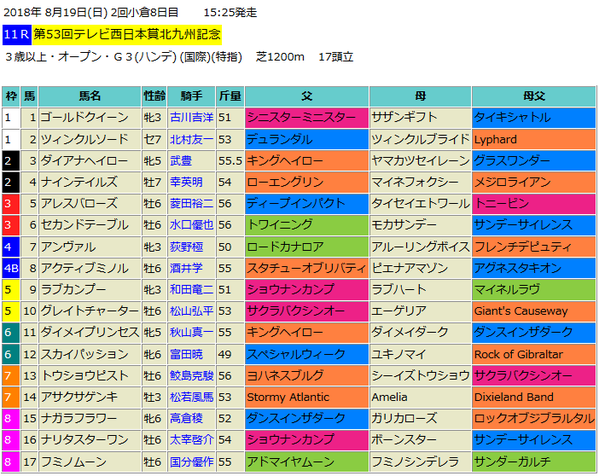
Task: Select sire cell Stormy Atlantic
Action: point(306,398)
